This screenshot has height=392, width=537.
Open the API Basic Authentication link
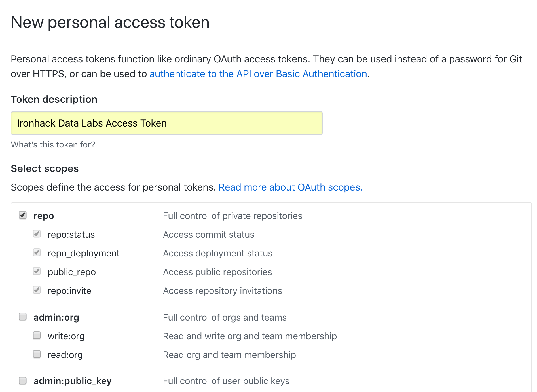point(258,74)
